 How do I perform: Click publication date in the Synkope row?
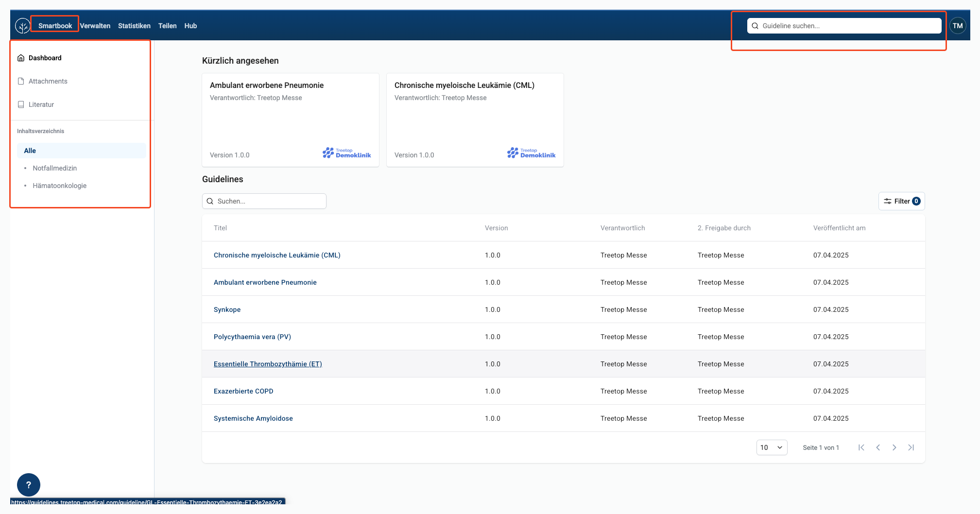click(x=831, y=309)
